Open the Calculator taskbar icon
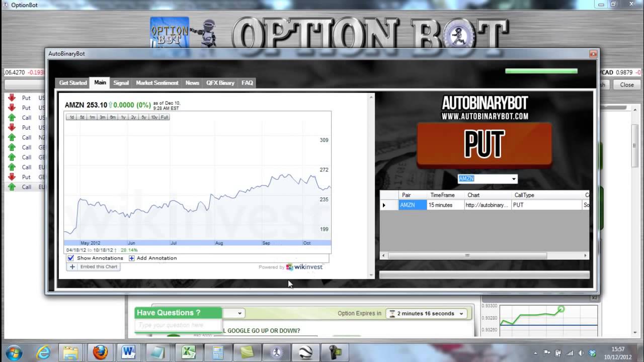The height and width of the screenshot is (362, 644). click(x=218, y=352)
